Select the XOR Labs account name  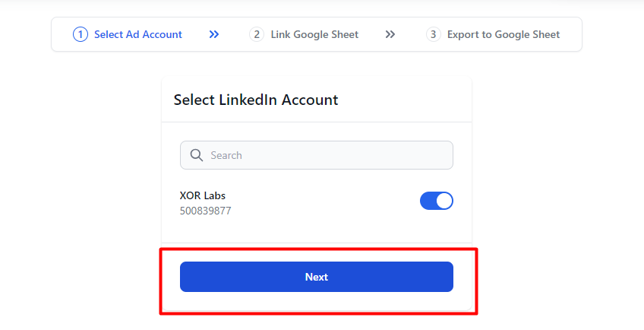click(x=203, y=195)
